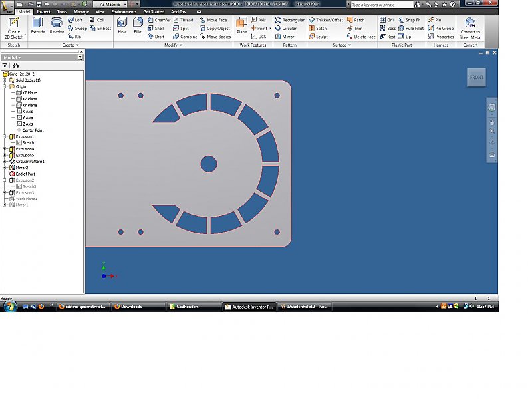Expand the Modify panel dropdown

click(180, 45)
